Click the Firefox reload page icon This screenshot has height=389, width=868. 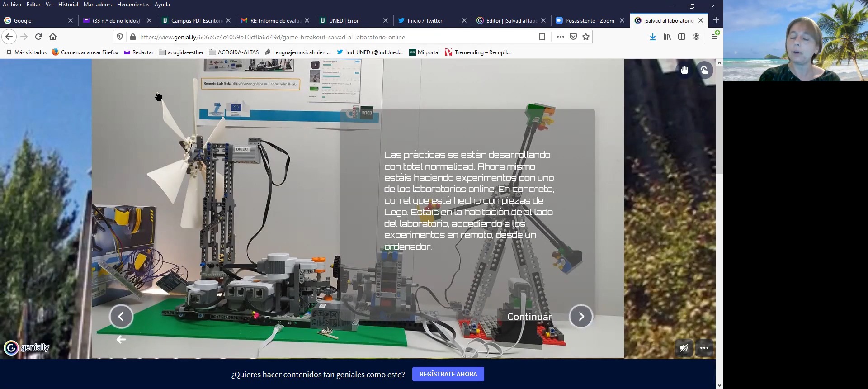point(38,37)
